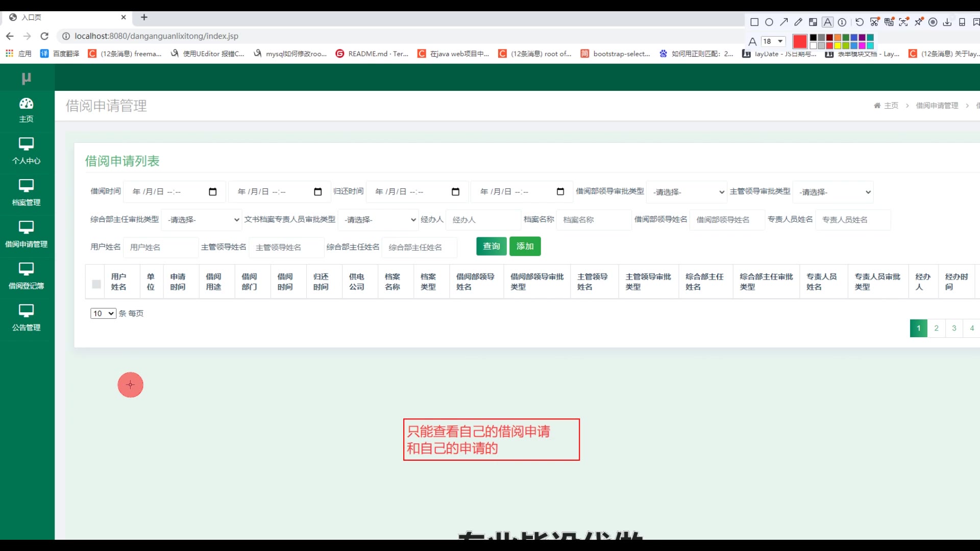
Task: Open 借阅登记簿 sidebar item
Action: 27,276
